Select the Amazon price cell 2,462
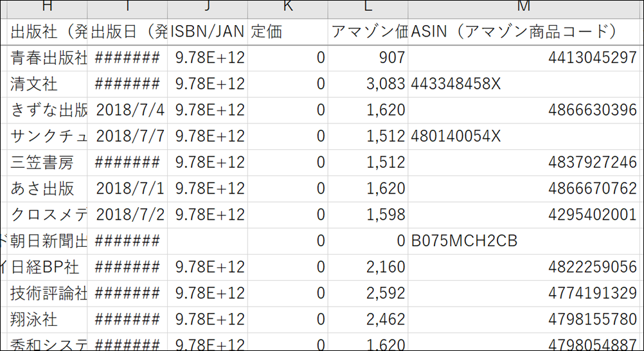The image size is (644, 351). tap(368, 319)
